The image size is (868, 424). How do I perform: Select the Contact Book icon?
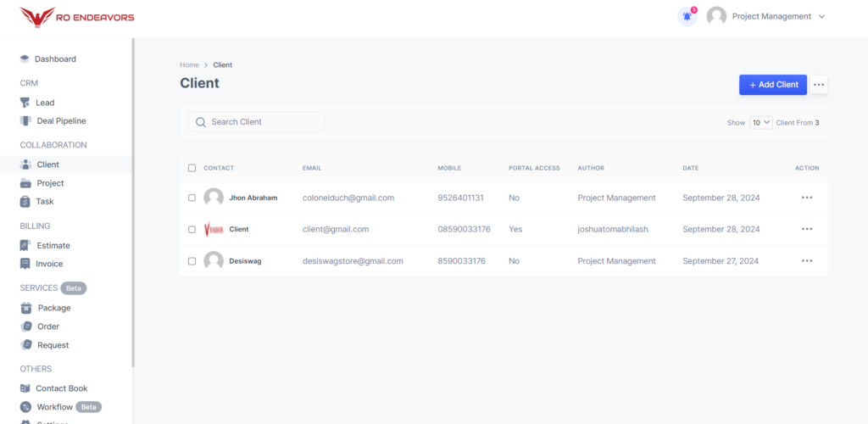(25, 388)
